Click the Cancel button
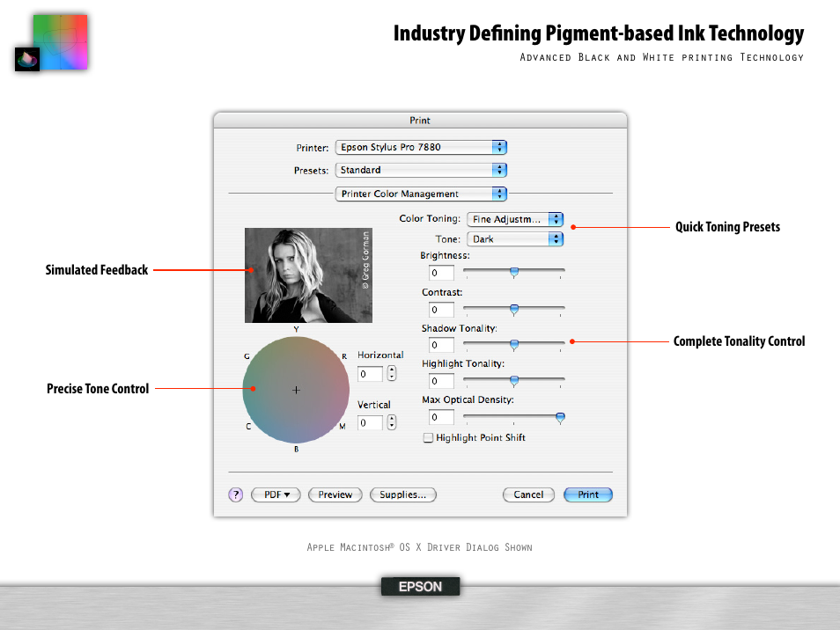The width and height of the screenshot is (840, 630). click(528, 494)
